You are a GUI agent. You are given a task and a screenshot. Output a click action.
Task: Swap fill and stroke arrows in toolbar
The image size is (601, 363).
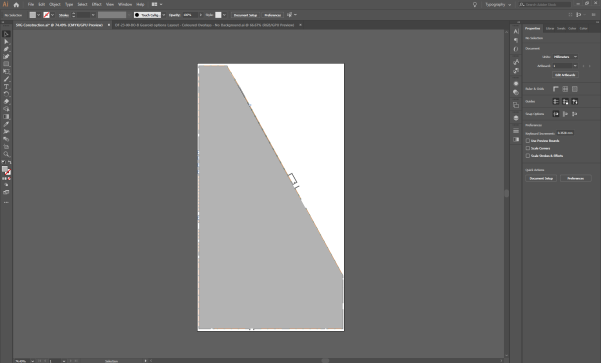click(10, 163)
